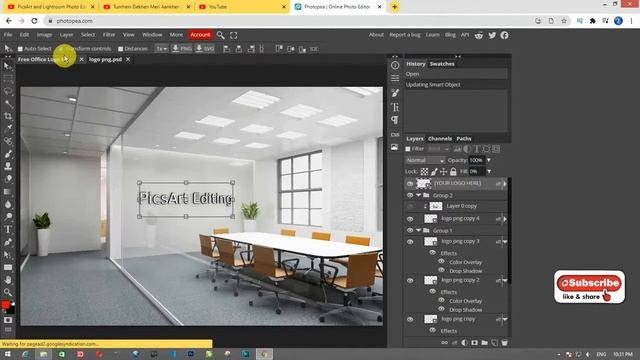Open the search magnifier in menu bar
640x360 pixels.
[x=220, y=35]
